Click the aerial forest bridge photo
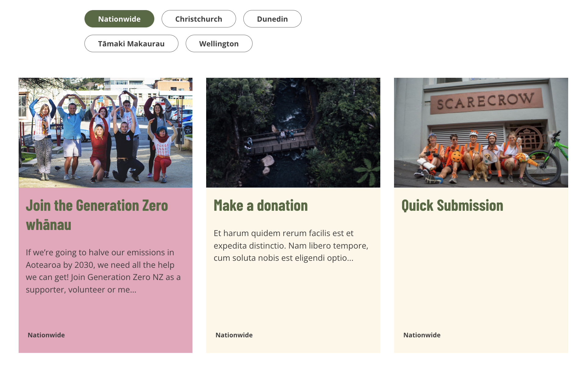 pos(293,133)
